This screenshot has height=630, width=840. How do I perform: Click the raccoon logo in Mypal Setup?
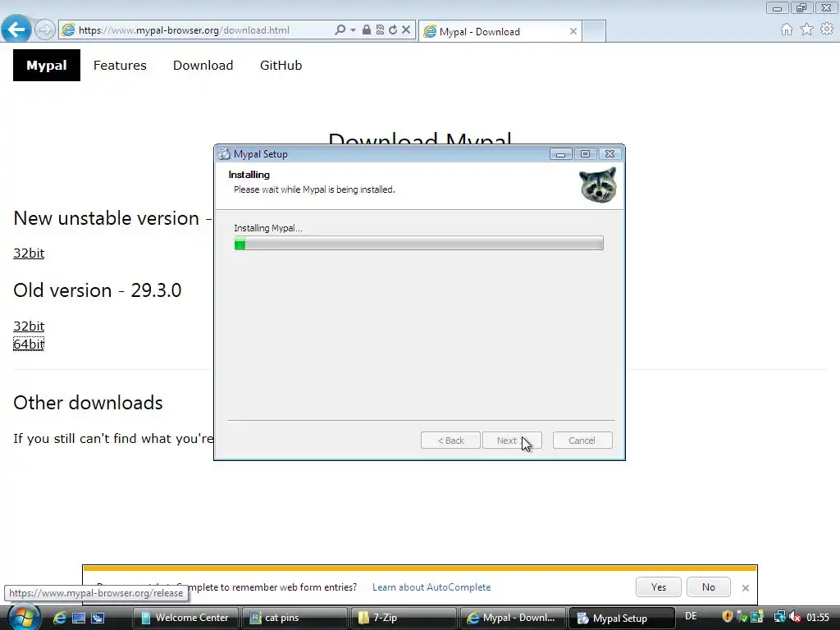click(598, 185)
